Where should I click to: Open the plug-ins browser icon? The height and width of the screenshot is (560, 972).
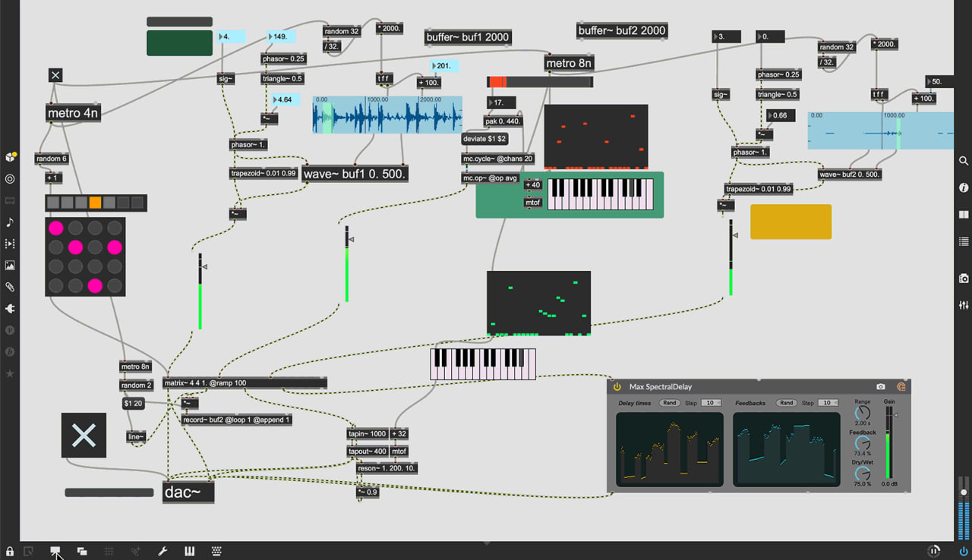coord(10,309)
